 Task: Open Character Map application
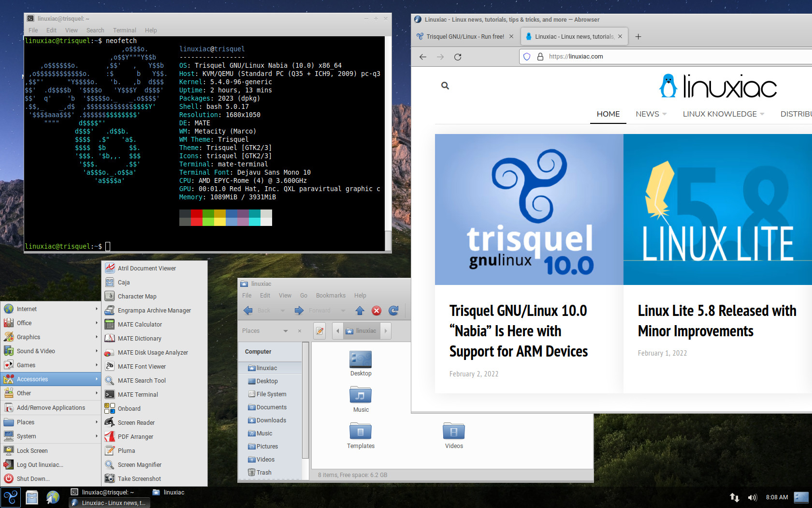(x=154, y=296)
